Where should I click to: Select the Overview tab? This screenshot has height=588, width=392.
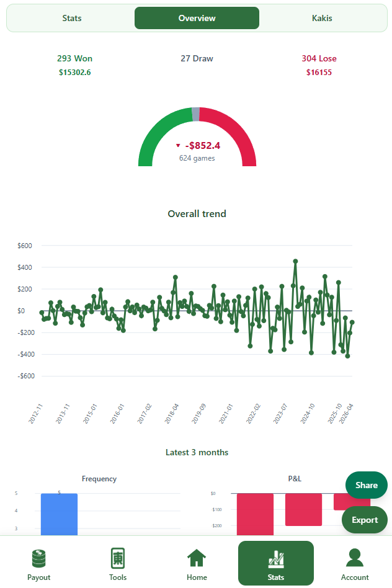click(x=197, y=18)
